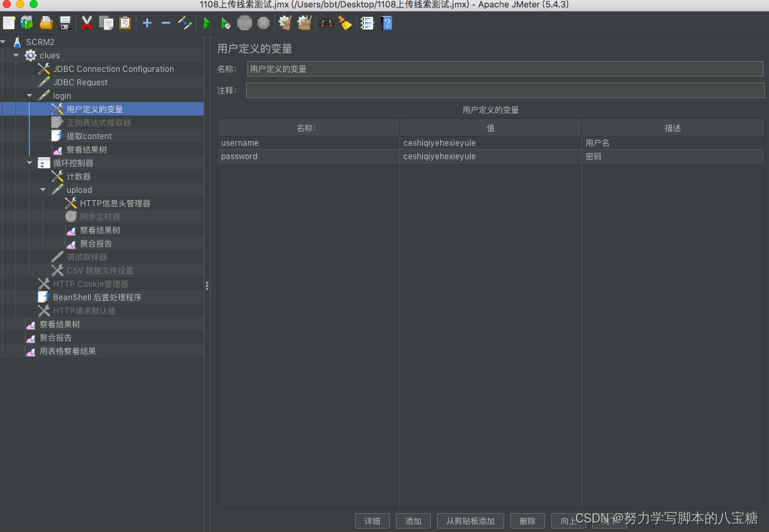Click the value cell for username
Screen dimensions: 769x532
(491, 143)
